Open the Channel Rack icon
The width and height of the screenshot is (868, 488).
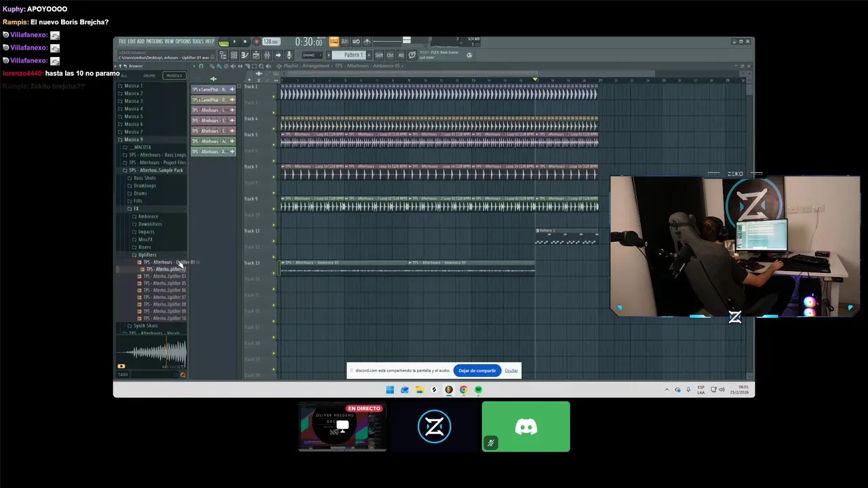[234, 55]
